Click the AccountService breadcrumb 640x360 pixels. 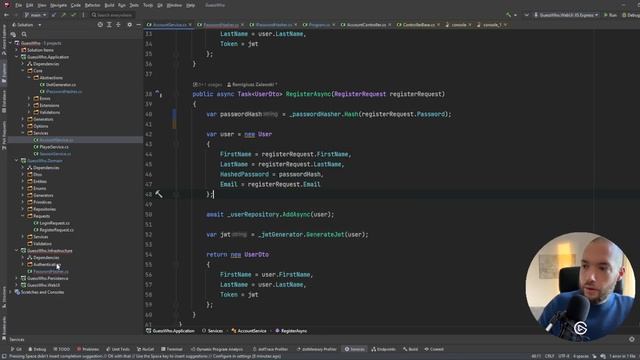coord(249,331)
